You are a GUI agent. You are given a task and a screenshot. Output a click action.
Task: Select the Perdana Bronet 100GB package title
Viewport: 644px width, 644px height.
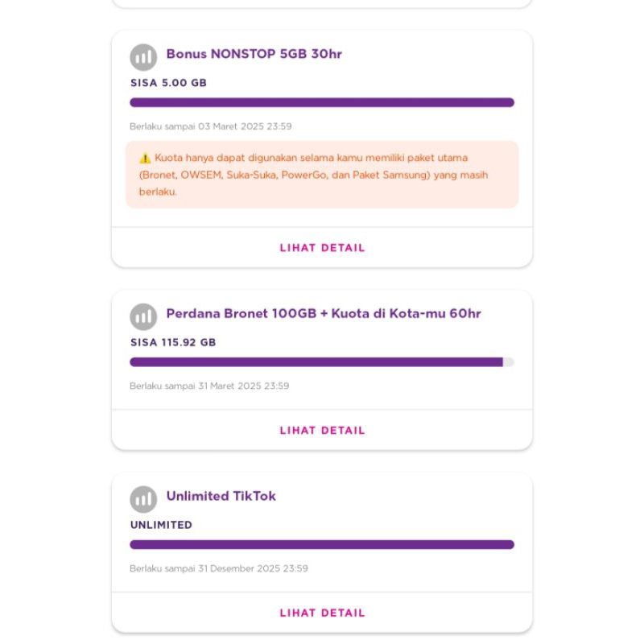pos(323,313)
